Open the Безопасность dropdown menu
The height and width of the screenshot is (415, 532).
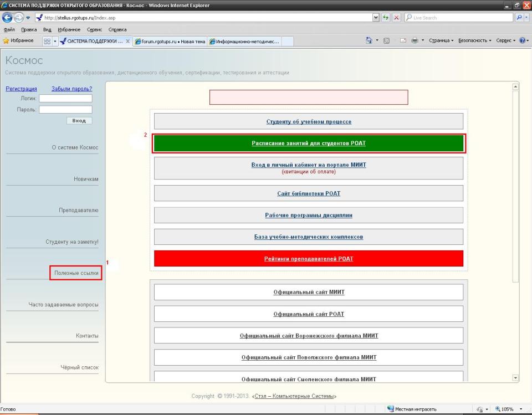(472, 40)
